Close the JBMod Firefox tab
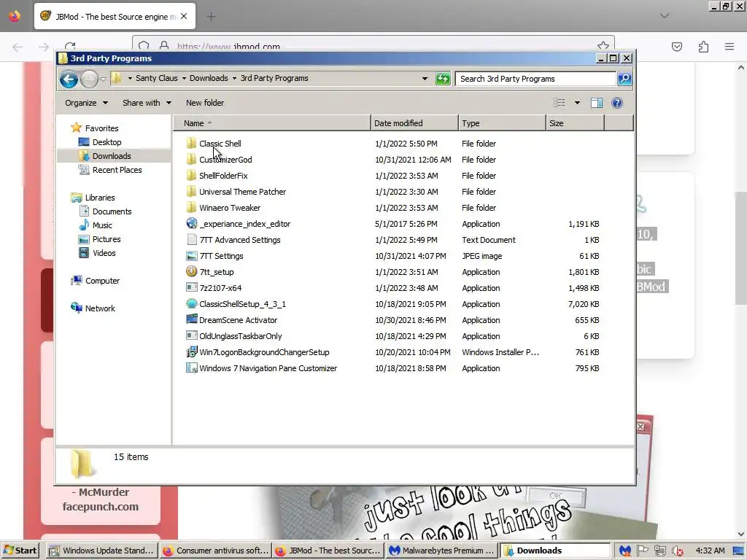This screenshot has height=560, width=747. pos(184,16)
